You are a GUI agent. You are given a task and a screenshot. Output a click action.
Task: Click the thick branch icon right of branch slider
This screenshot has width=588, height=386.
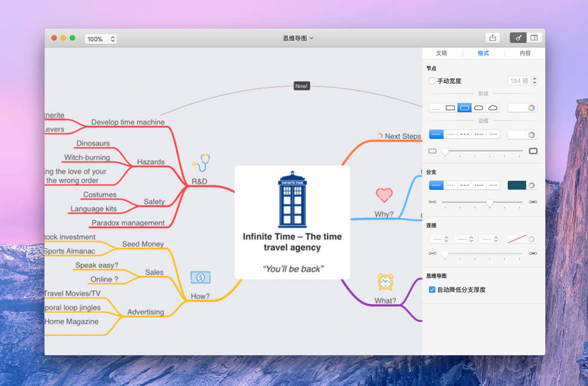click(x=533, y=202)
